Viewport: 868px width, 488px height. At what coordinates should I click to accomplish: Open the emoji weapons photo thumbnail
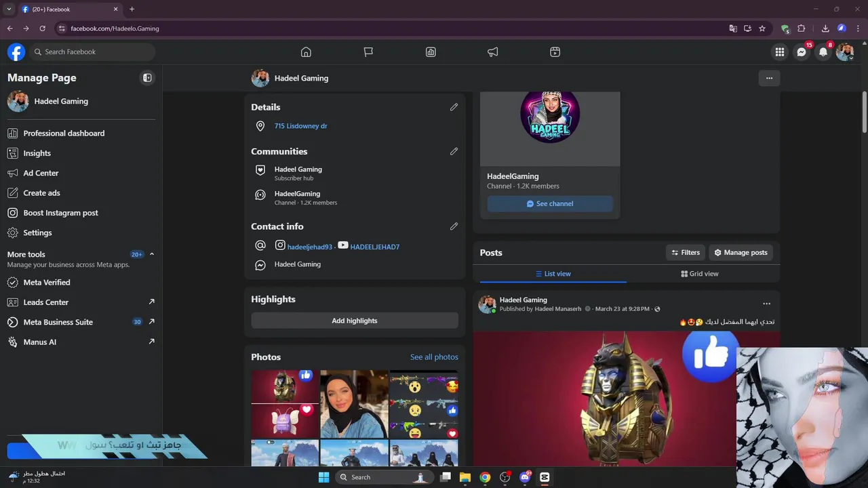click(x=424, y=404)
